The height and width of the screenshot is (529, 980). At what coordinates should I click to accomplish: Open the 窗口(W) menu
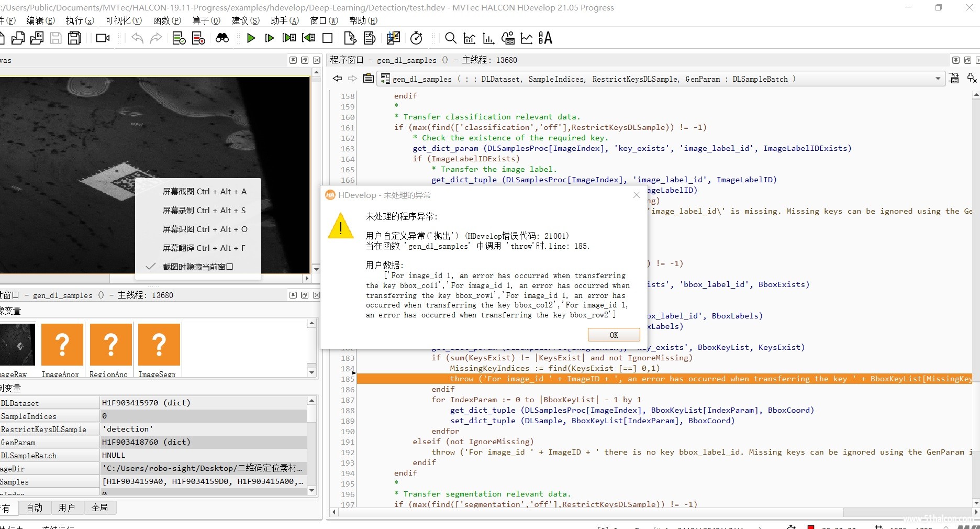tap(324, 20)
